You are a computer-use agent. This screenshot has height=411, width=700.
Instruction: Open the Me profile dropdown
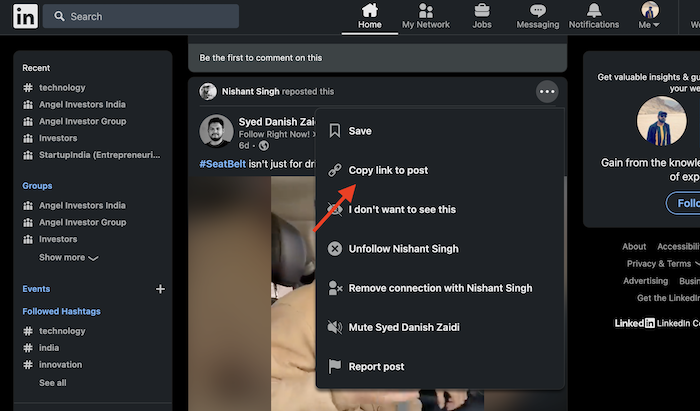pyautogui.click(x=649, y=16)
